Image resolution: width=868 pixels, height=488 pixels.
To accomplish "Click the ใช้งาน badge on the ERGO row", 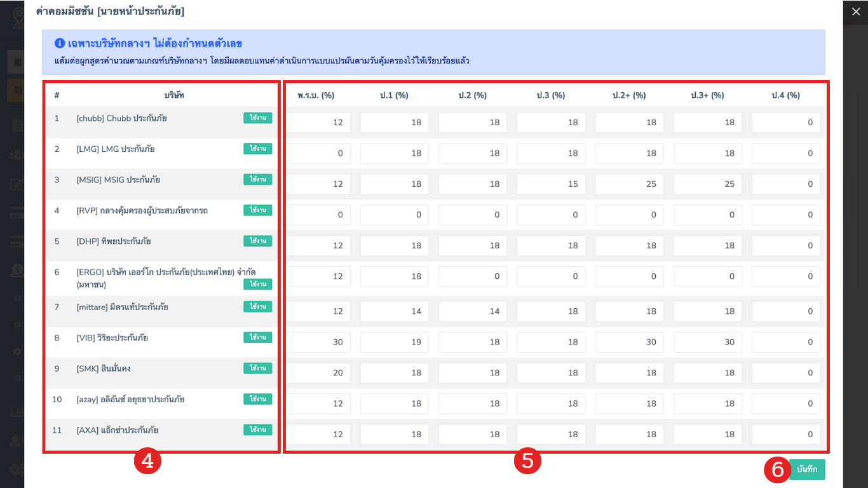I will point(257,284).
